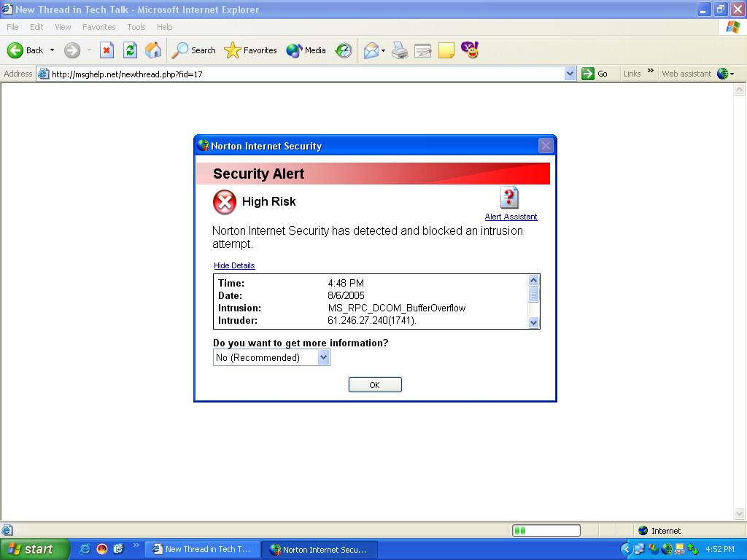
Task: Expand the address bar URL dropdown
Action: (x=570, y=74)
